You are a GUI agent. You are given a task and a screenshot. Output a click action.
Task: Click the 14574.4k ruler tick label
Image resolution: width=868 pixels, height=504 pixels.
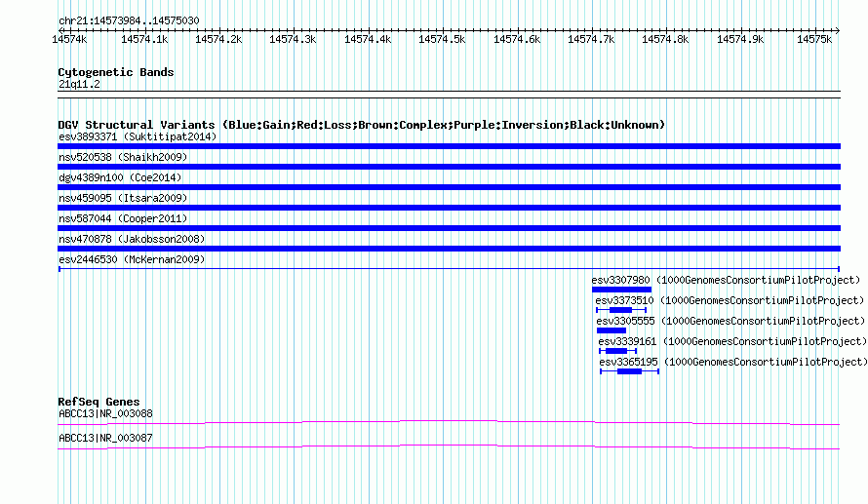(x=368, y=39)
